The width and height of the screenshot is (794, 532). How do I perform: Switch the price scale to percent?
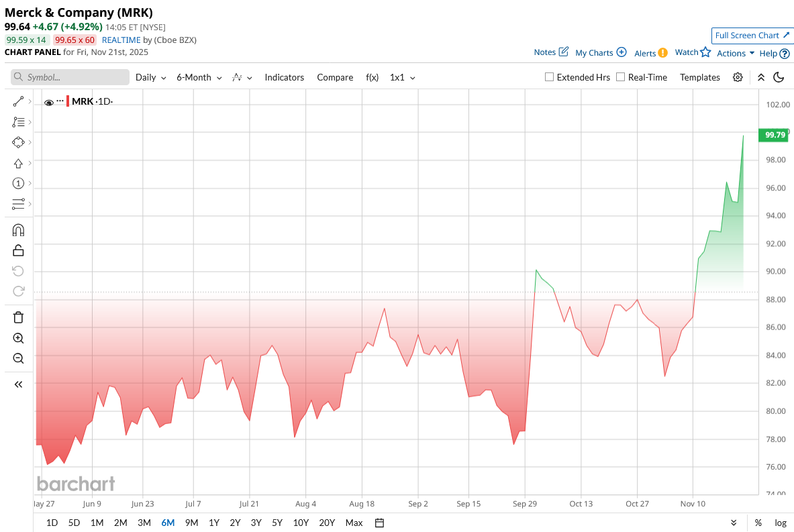tap(758, 523)
